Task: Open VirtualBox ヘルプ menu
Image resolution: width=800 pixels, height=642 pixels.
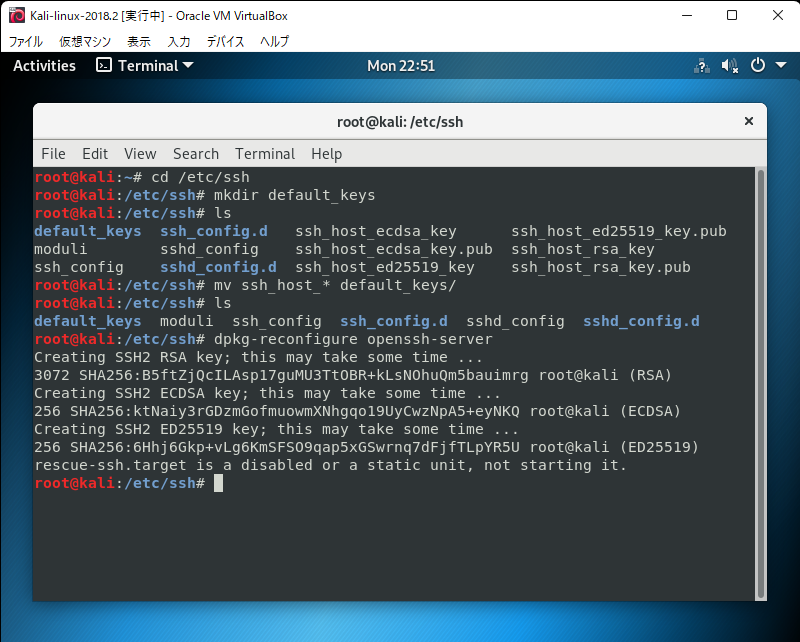Action: pyautogui.click(x=274, y=41)
